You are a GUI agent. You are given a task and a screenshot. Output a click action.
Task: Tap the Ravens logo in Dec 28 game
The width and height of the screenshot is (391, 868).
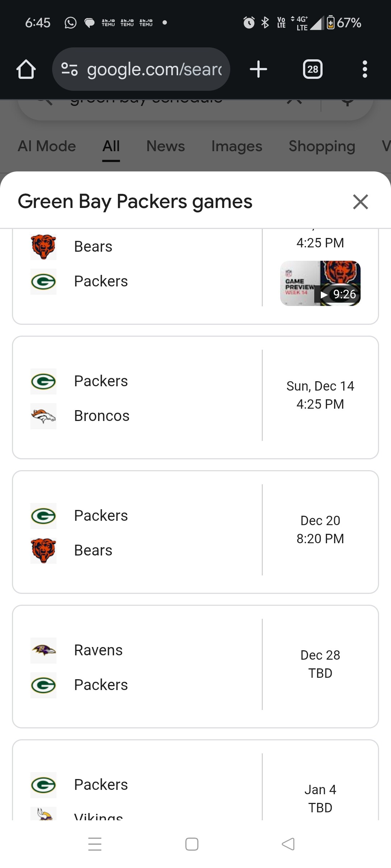pos(43,650)
